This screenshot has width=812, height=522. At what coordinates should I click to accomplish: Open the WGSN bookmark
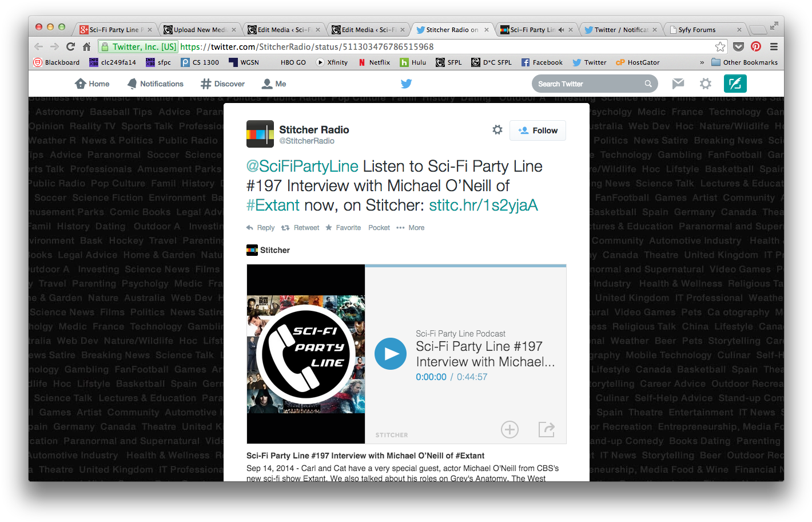(x=244, y=62)
